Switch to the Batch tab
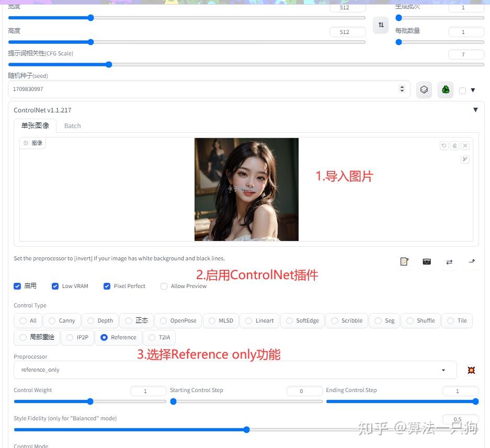490x448 pixels. (72, 125)
